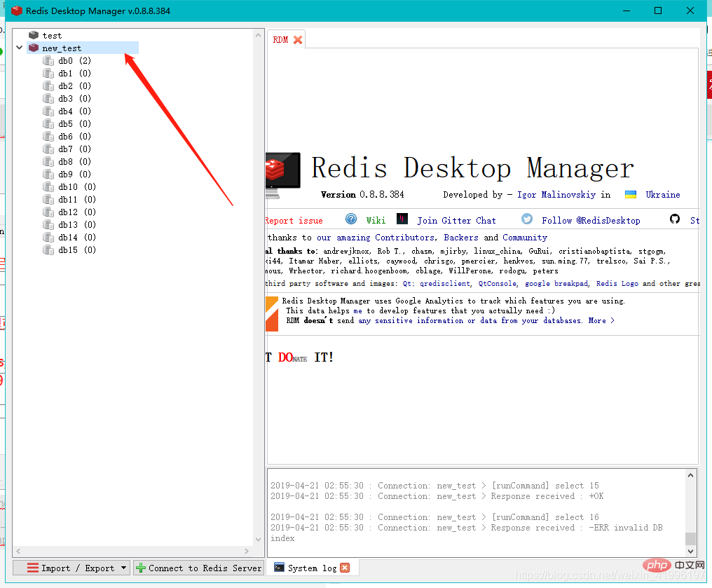Open the Redis Logo link
The image size is (712, 588).
(x=617, y=283)
